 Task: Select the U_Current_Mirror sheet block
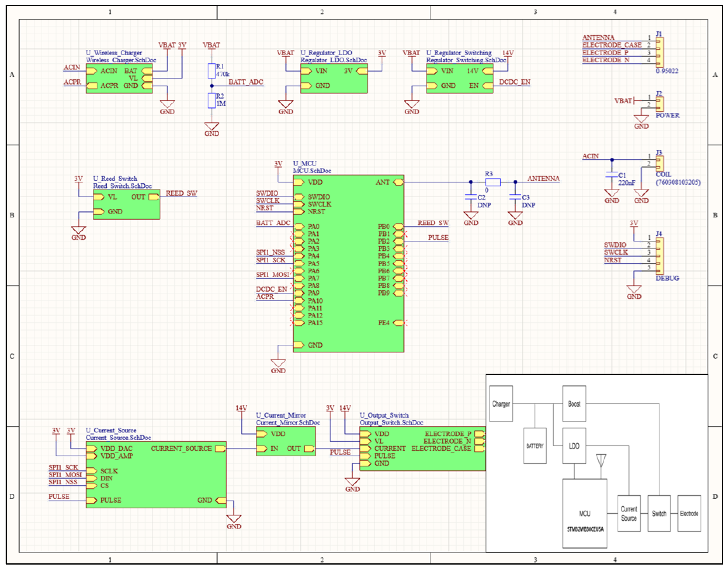[285, 441]
